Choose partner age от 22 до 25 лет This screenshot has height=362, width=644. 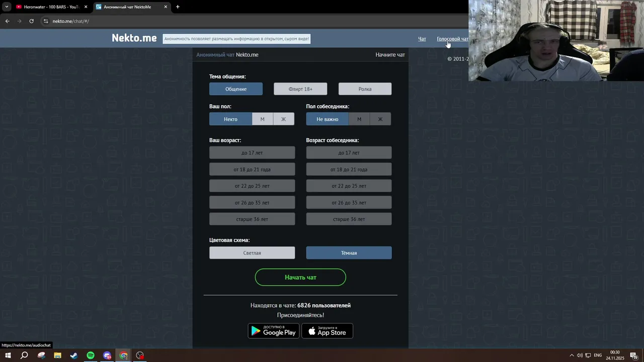(x=349, y=186)
